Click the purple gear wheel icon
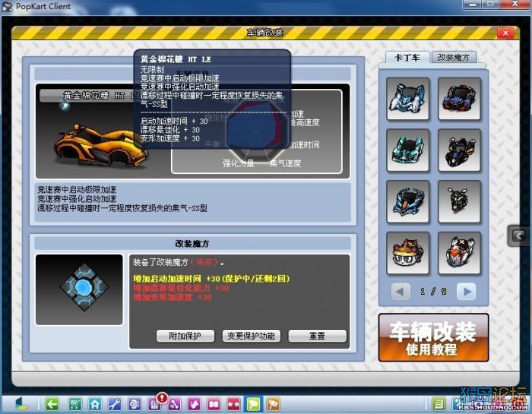 (135, 404)
